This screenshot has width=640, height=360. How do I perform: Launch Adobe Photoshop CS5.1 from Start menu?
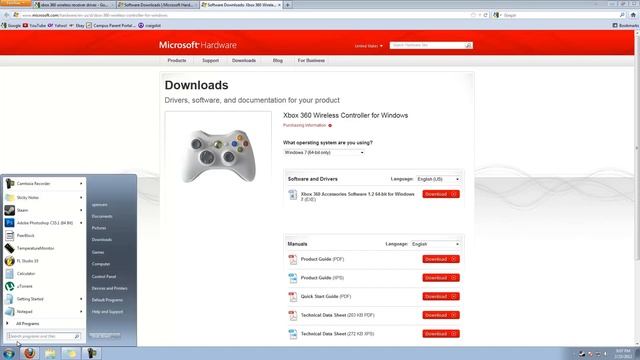pos(44,223)
